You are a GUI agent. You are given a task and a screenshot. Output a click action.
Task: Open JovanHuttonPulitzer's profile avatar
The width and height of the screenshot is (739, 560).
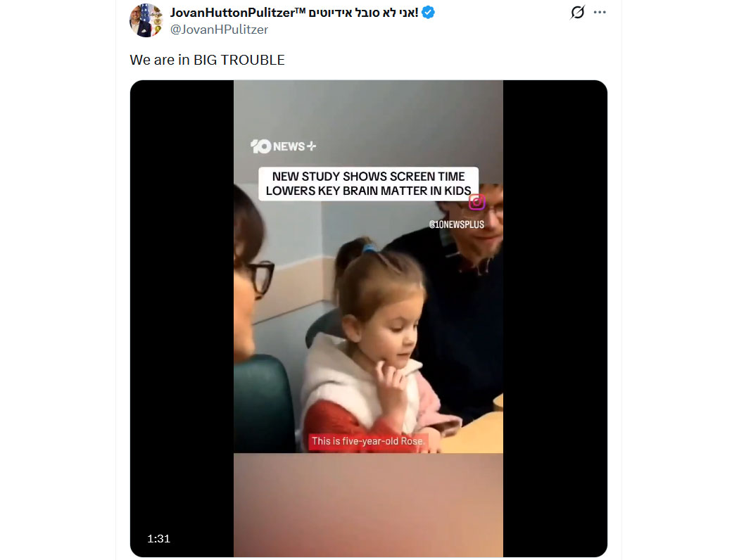pyautogui.click(x=146, y=20)
